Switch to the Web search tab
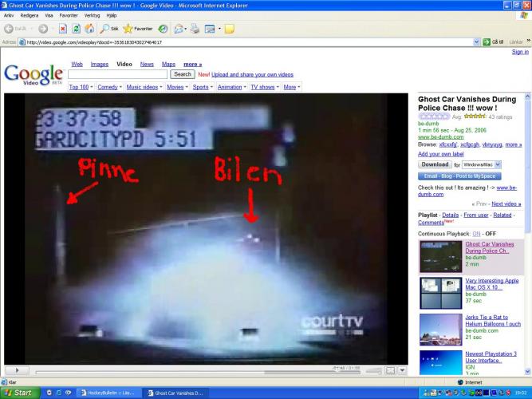This screenshot has width=532, height=399. [77, 64]
